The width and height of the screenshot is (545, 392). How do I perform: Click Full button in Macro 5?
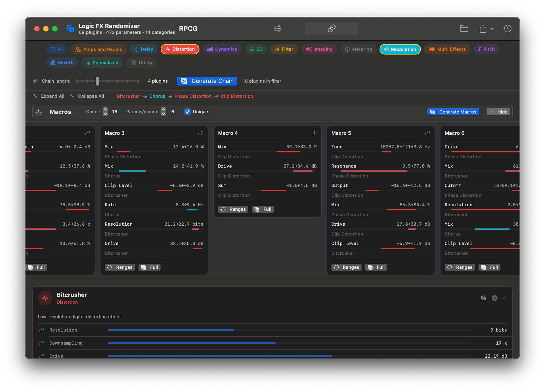click(x=376, y=267)
